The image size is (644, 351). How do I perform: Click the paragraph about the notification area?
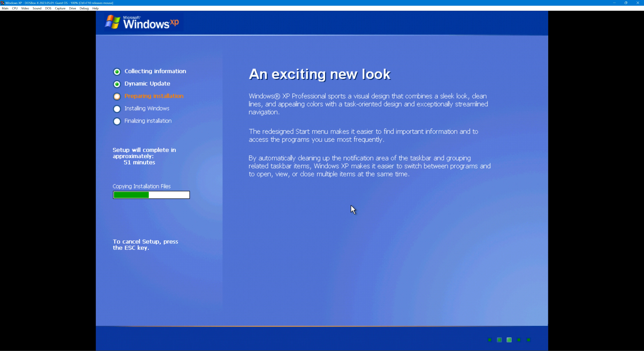point(369,166)
